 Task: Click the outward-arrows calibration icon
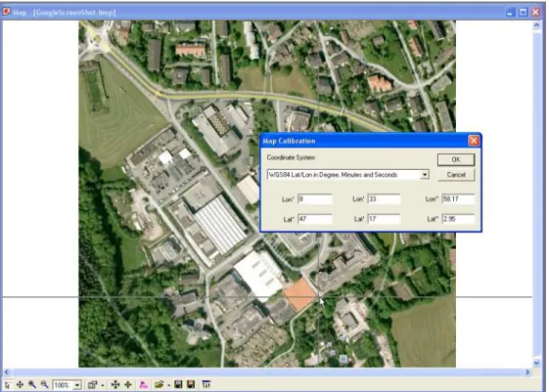tap(128, 384)
